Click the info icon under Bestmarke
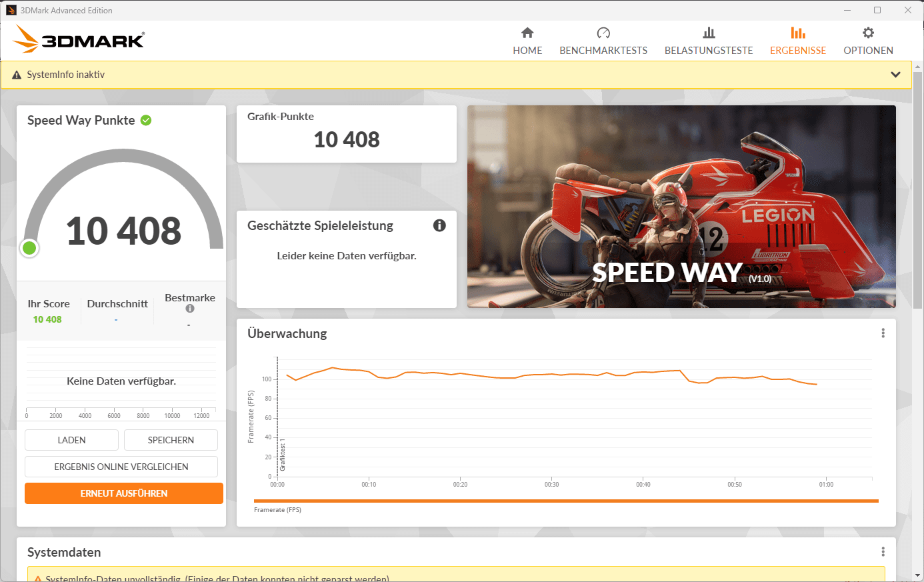This screenshot has height=582, width=924. point(190,309)
